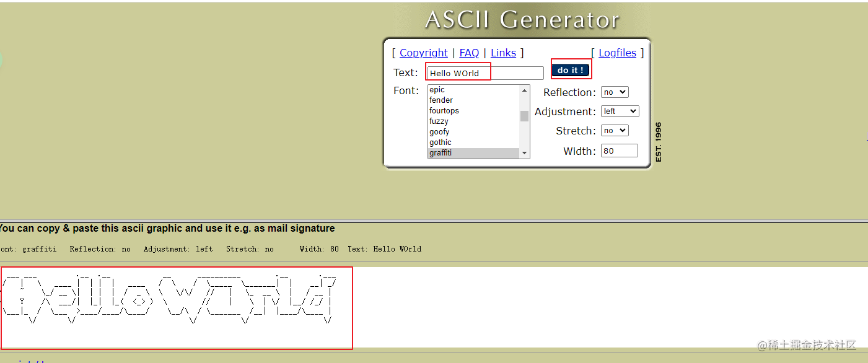868x363 pixels.
Task: Open the Stretch dropdown
Action: click(x=615, y=131)
